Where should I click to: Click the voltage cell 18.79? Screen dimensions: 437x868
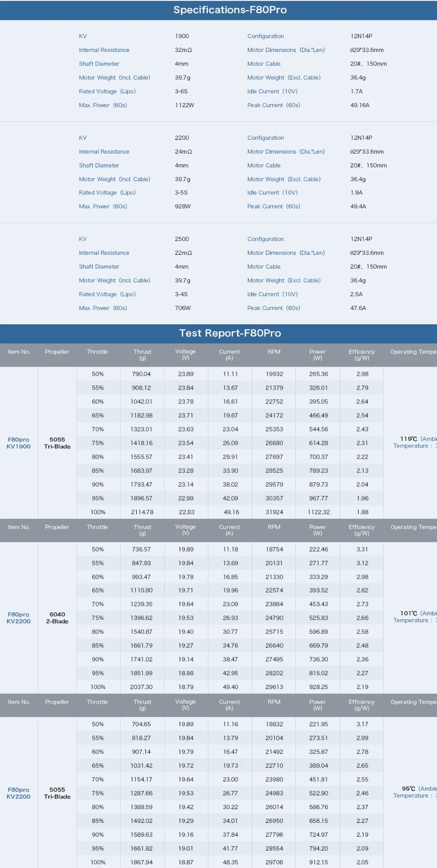point(186,687)
